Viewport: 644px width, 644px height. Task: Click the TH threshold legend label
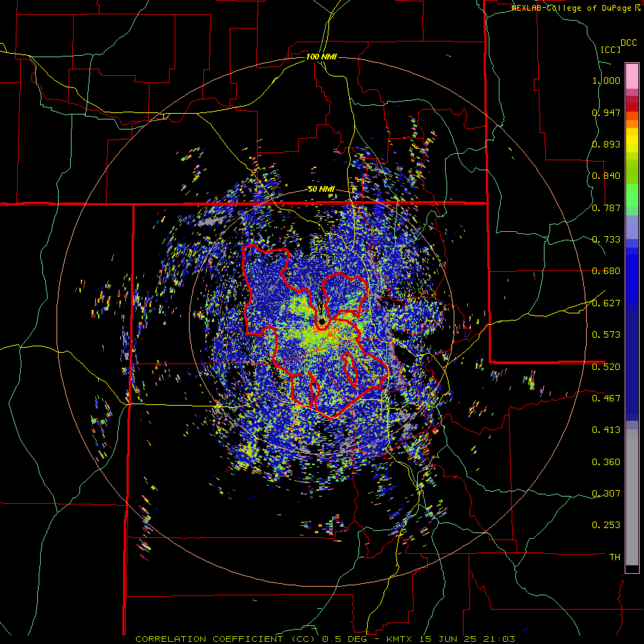tap(615, 557)
